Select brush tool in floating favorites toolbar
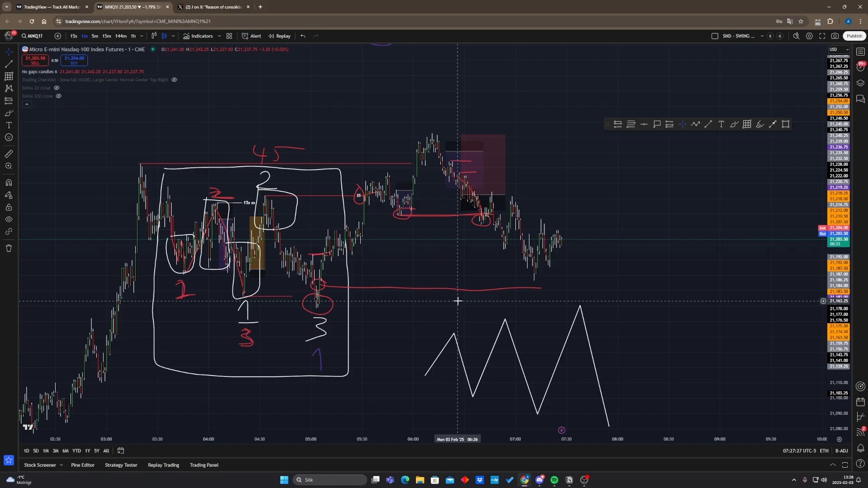Screen dimensions: 868x488 pyautogui.click(x=734, y=124)
